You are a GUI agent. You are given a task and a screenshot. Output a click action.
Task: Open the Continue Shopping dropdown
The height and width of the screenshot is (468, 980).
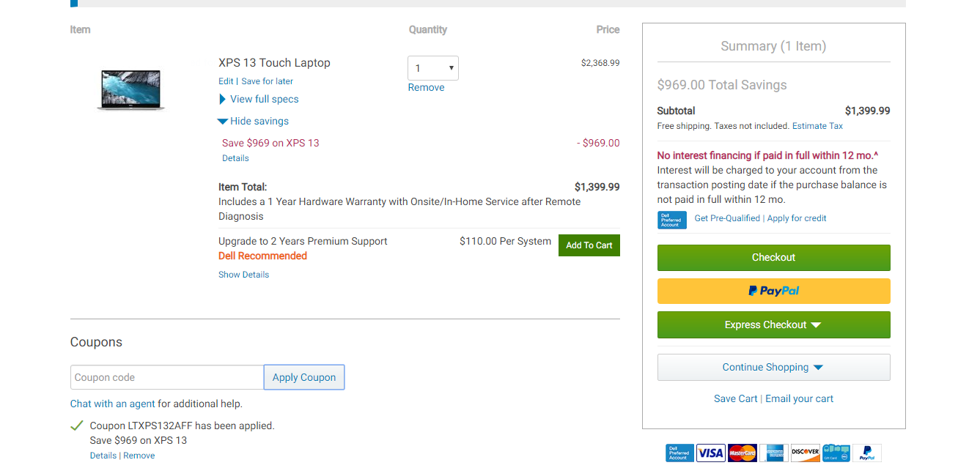(x=774, y=368)
